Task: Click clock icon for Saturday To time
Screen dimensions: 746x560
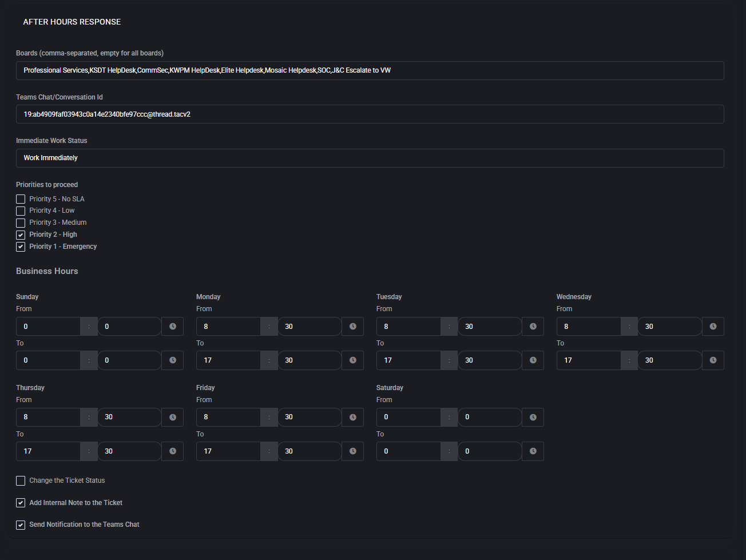Action: coord(533,451)
